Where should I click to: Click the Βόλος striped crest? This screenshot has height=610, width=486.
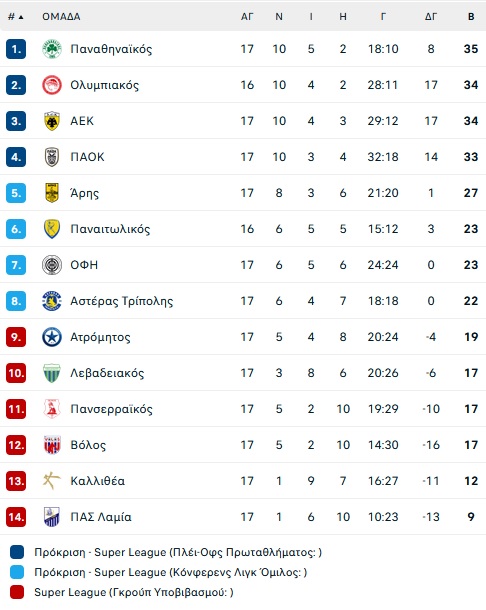click(52, 445)
